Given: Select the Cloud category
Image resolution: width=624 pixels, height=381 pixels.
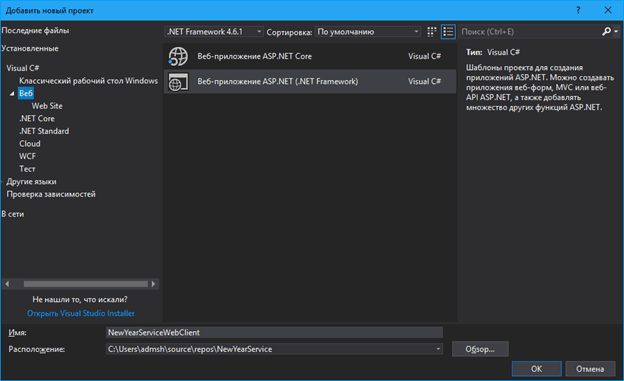Looking at the screenshot, I should [x=30, y=144].
